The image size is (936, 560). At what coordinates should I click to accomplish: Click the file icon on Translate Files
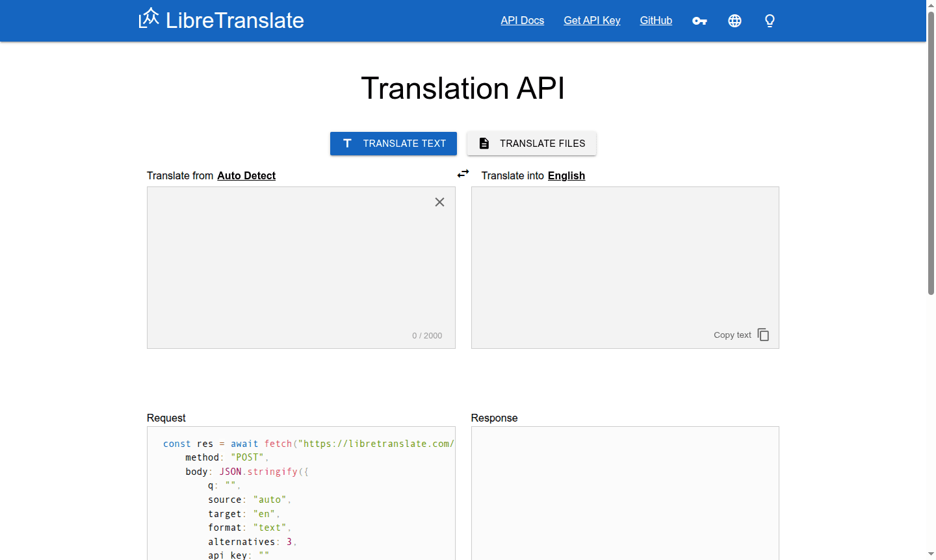(x=484, y=143)
